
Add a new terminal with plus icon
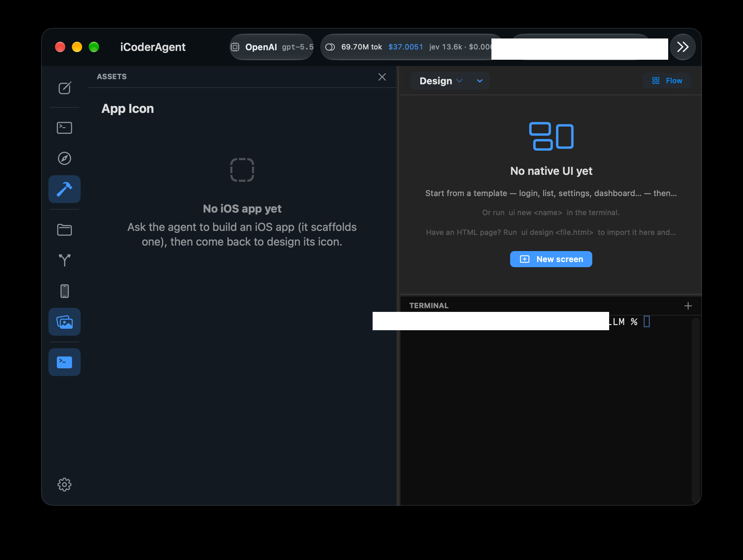688,306
